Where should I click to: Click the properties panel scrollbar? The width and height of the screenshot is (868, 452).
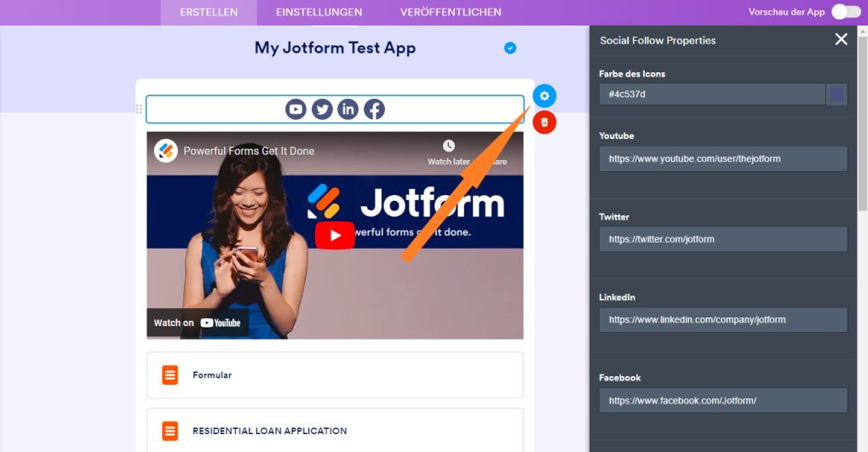[862, 124]
